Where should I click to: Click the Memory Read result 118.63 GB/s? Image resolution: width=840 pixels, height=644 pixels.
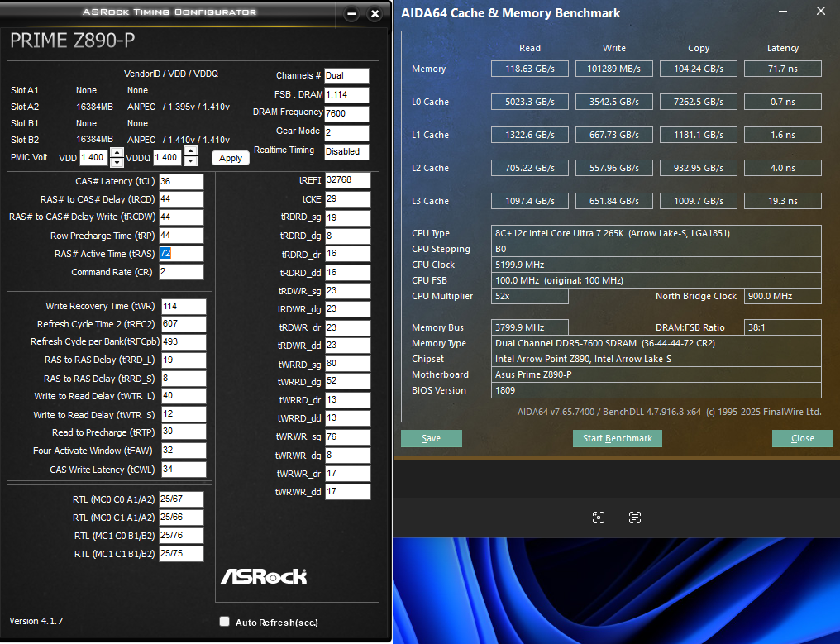click(530, 69)
